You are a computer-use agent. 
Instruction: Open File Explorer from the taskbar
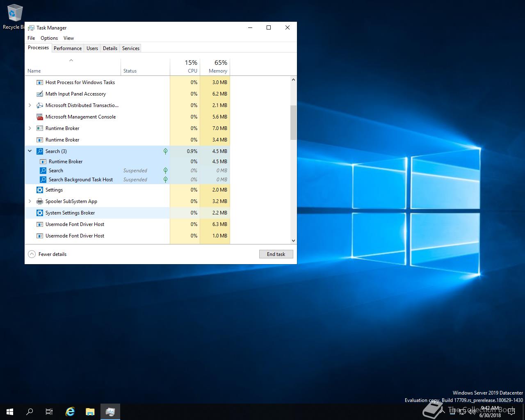point(90,412)
